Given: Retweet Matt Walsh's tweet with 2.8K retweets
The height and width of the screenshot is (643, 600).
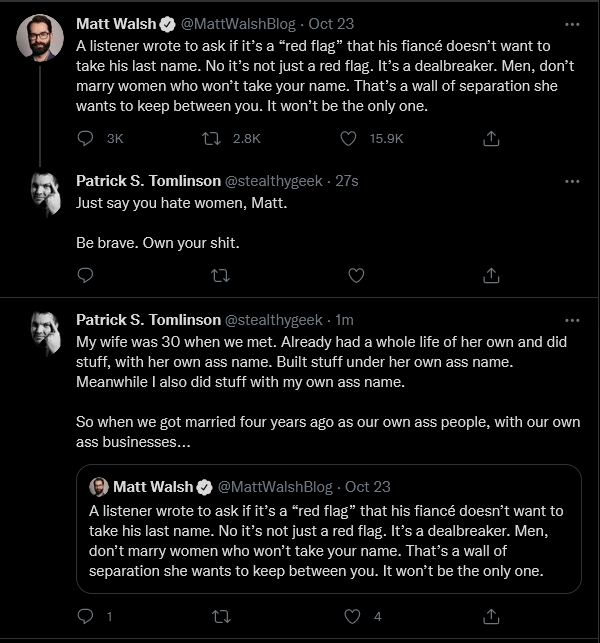Looking at the screenshot, I should pos(212,139).
